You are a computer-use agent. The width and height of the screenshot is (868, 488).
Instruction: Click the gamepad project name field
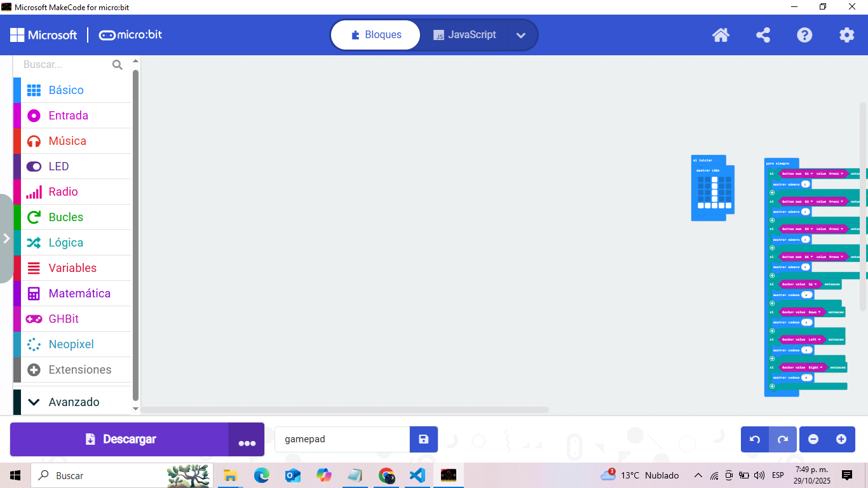pos(342,439)
